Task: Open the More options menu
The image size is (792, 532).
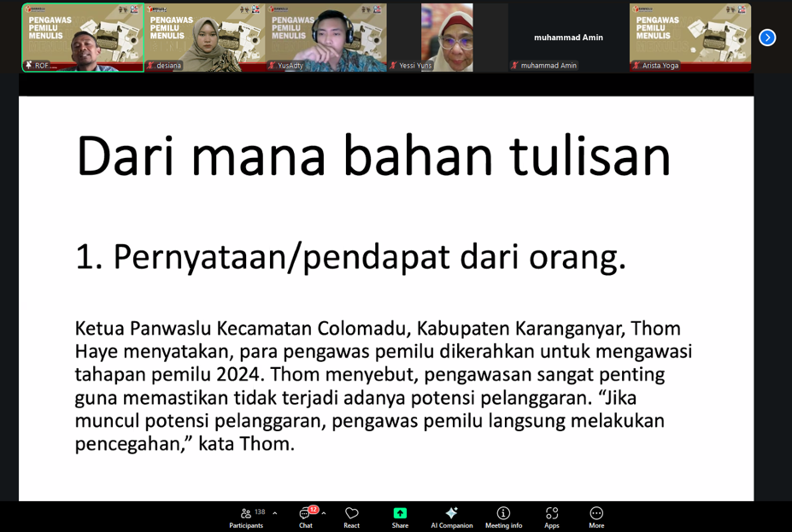Action: click(x=595, y=512)
